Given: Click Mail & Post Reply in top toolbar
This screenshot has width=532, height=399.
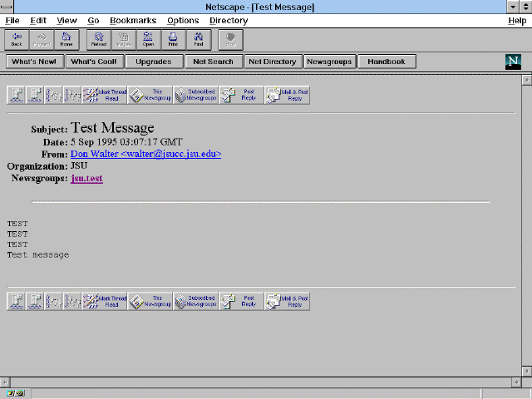Looking at the screenshot, I should tap(287, 95).
